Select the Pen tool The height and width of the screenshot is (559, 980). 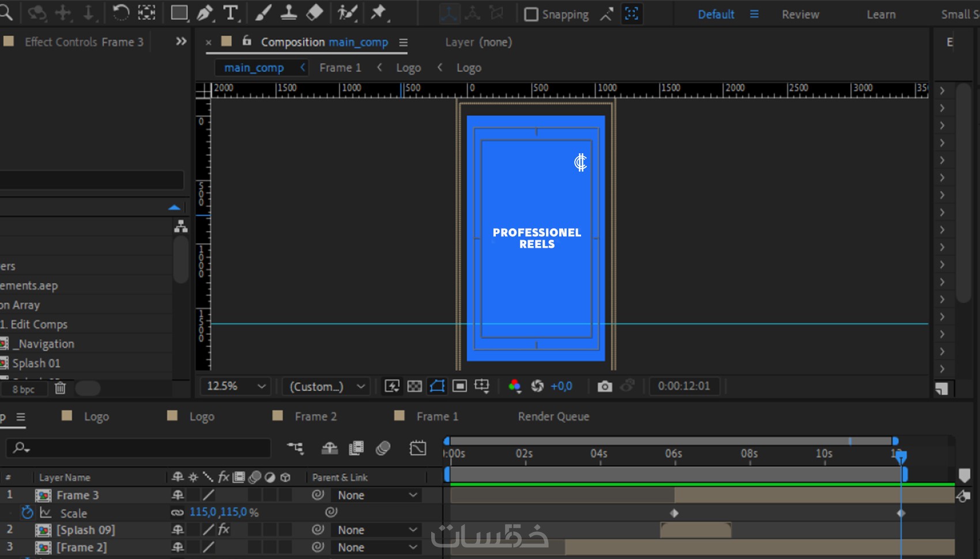point(205,13)
